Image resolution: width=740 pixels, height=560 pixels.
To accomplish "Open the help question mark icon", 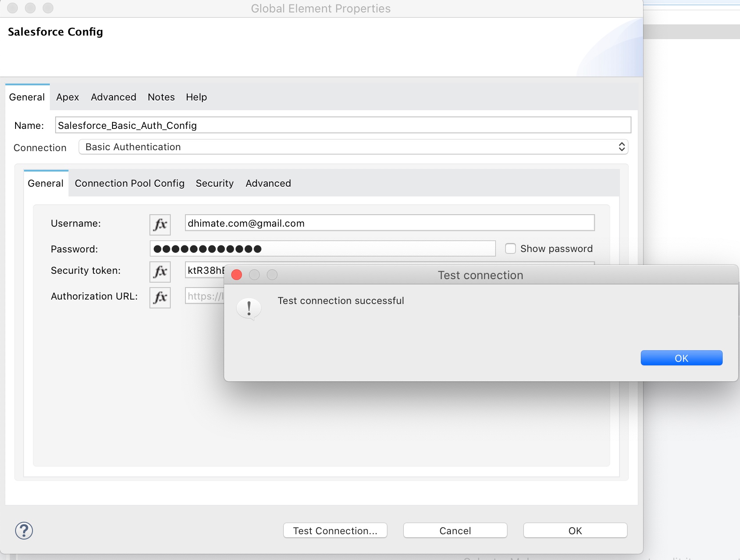I will (x=24, y=530).
